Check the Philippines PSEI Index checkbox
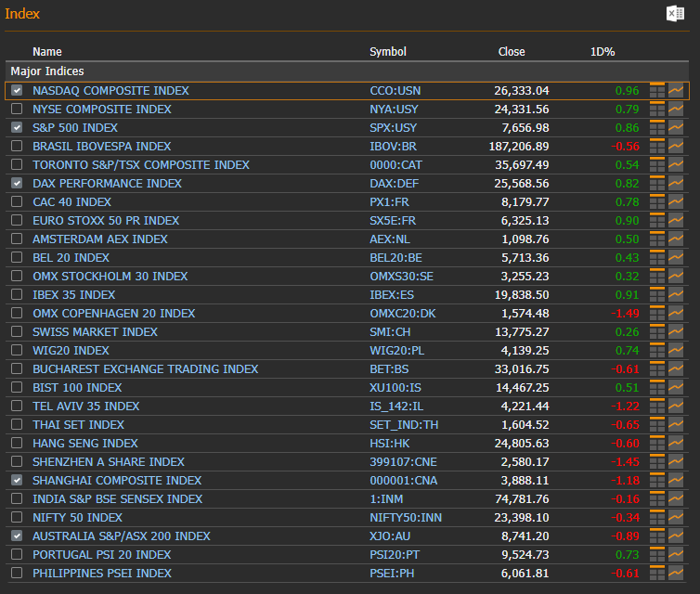 tap(17, 573)
